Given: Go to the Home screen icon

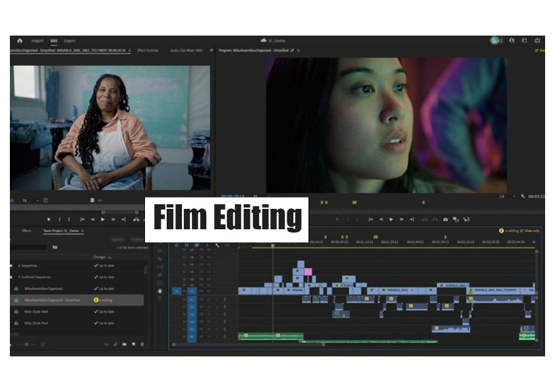Looking at the screenshot, I should (x=20, y=41).
